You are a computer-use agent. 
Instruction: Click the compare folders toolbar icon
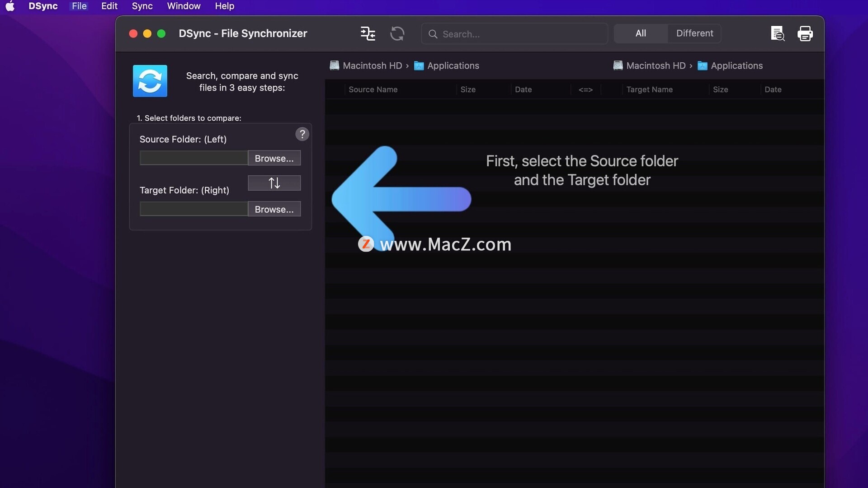[x=368, y=33]
